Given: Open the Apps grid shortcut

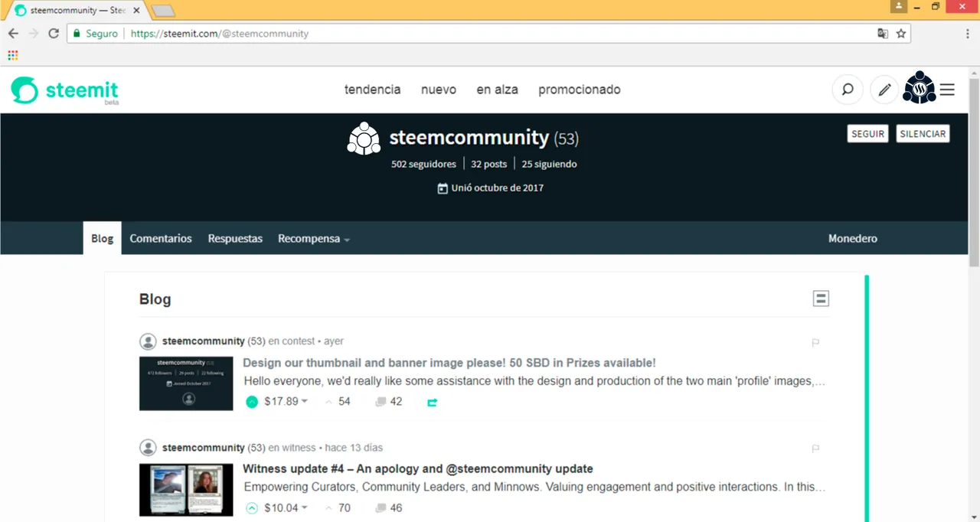Looking at the screenshot, I should [x=12, y=55].
